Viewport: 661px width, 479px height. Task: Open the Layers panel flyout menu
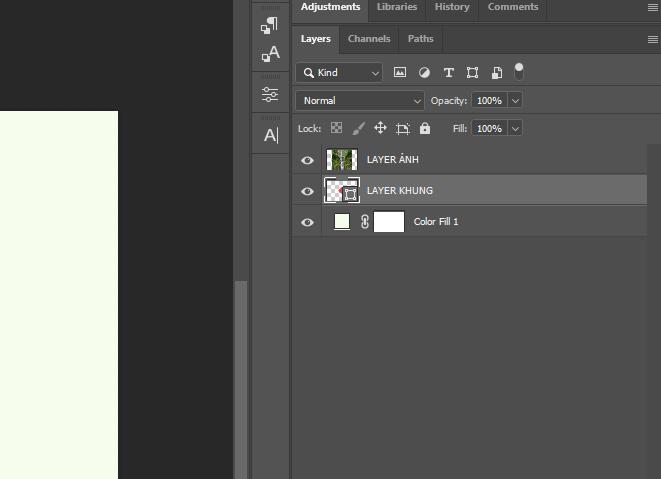[653, 39]
